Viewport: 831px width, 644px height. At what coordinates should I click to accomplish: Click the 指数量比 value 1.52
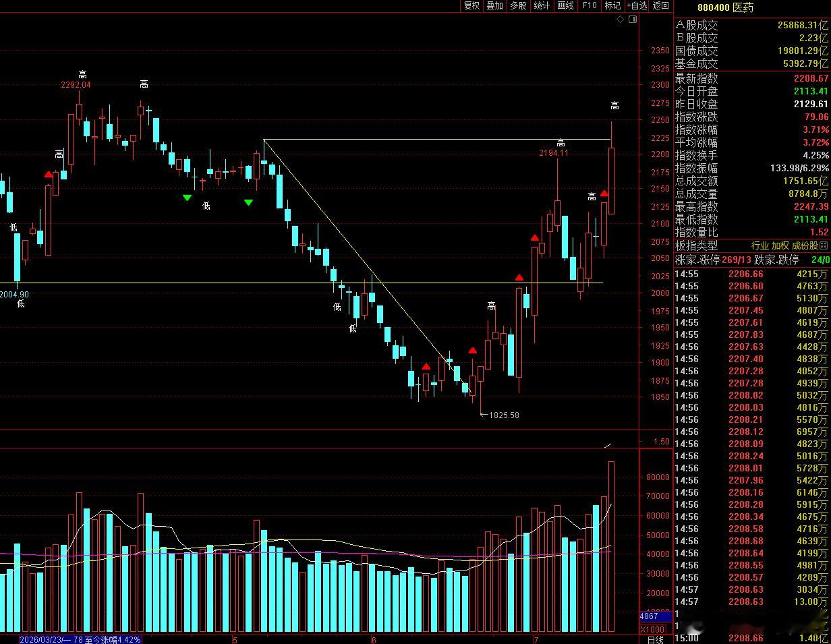pos(820,232)
